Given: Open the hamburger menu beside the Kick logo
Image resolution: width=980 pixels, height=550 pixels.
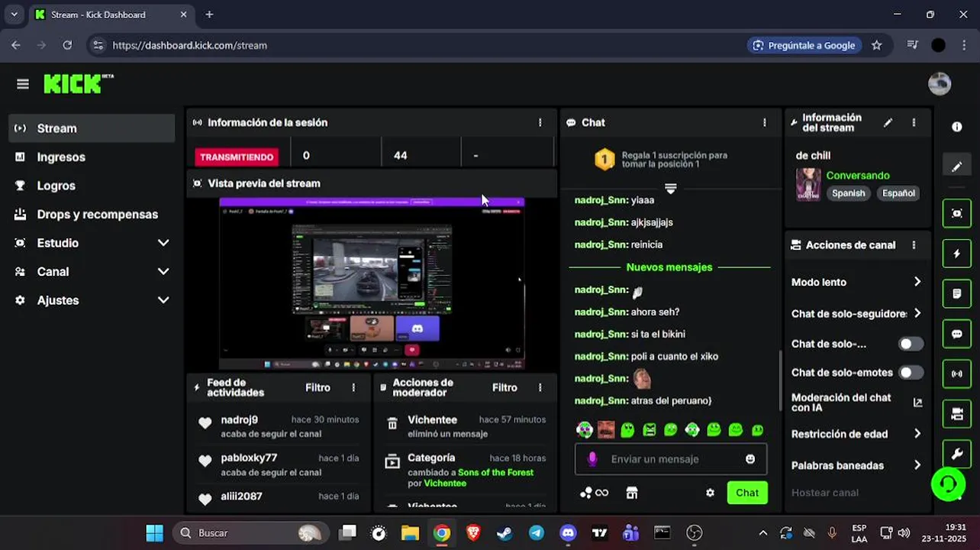Looking at the screenshot, I should 22,84.
